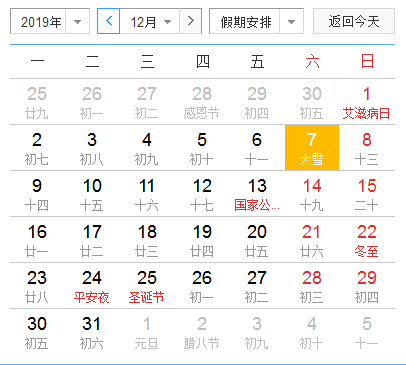Select December 10 十五
This screenshot has height=365, width=406.
(x=92, y=194)
